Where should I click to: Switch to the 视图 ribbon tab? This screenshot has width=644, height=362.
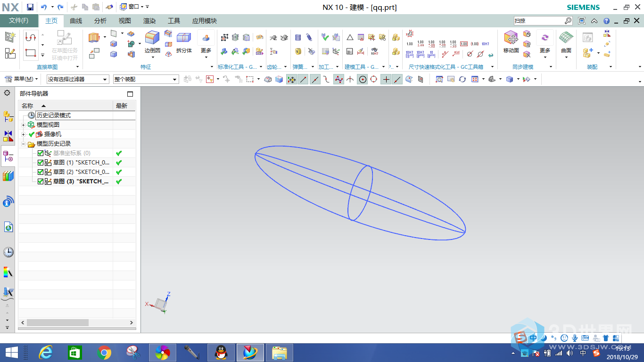125,21
